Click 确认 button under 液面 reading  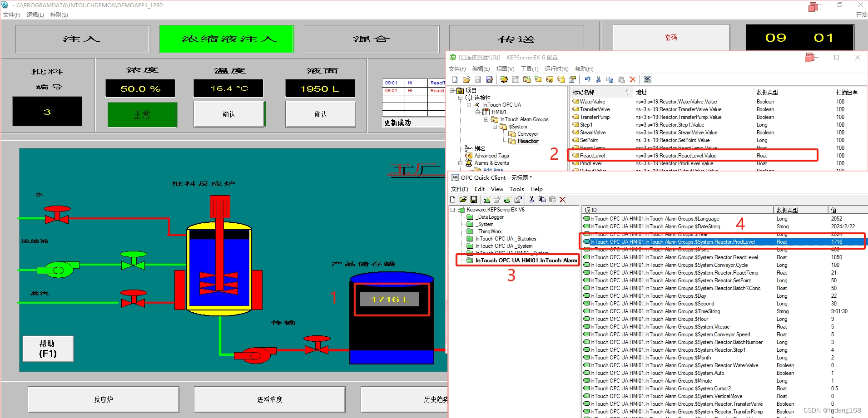321,114
